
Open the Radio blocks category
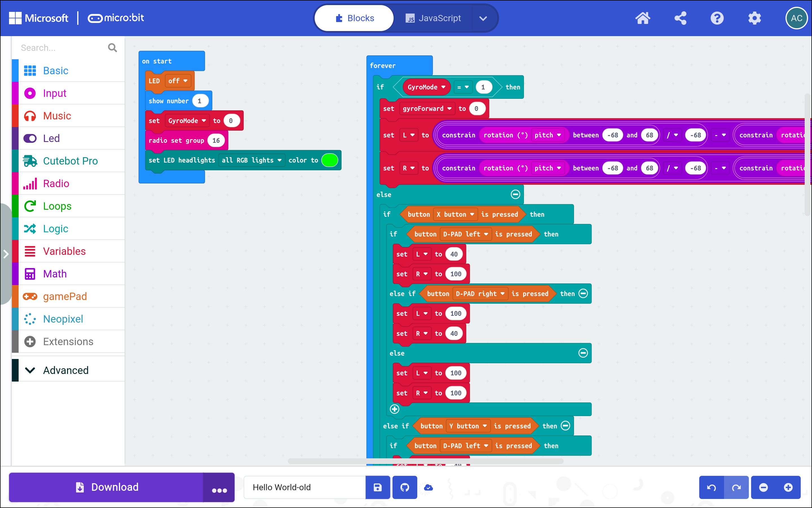coord(69,183)
